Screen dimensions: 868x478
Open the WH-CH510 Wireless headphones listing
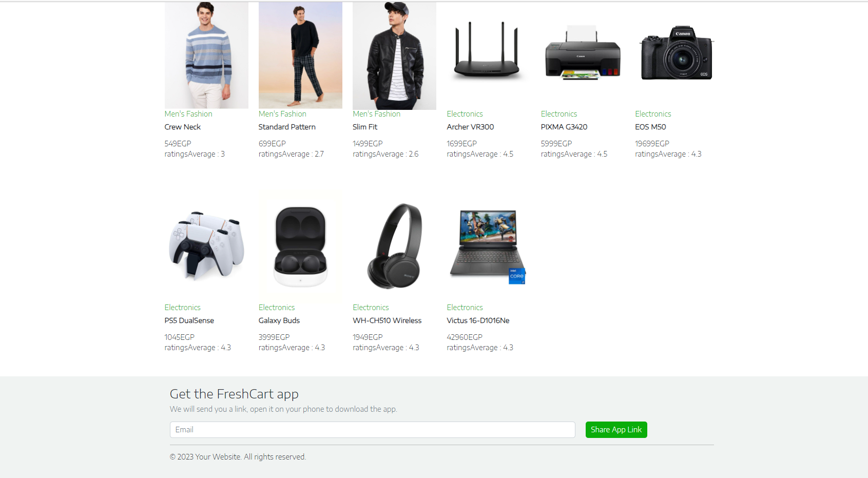pyautogui.click(x=387, y=320)
